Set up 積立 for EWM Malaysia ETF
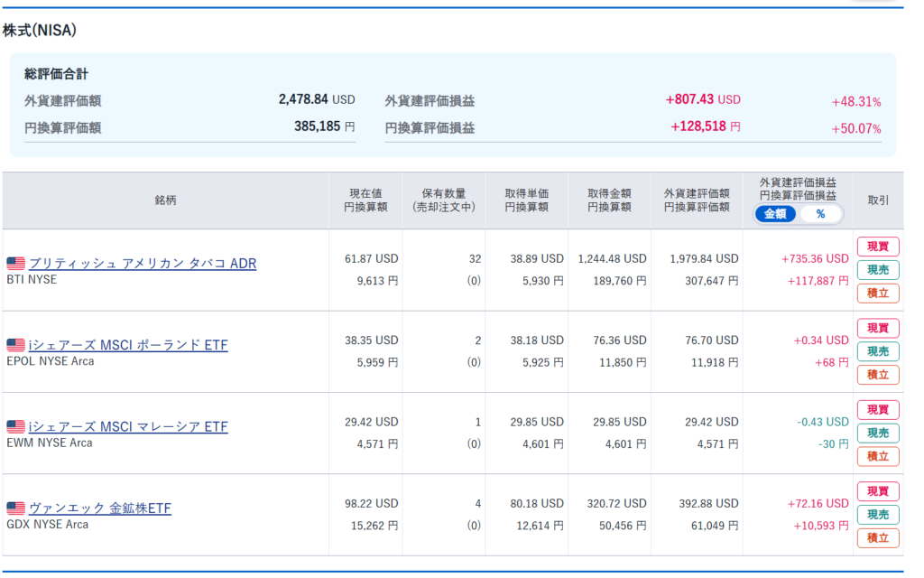Viewport: 924px width, 578px height. coord(877,456)
